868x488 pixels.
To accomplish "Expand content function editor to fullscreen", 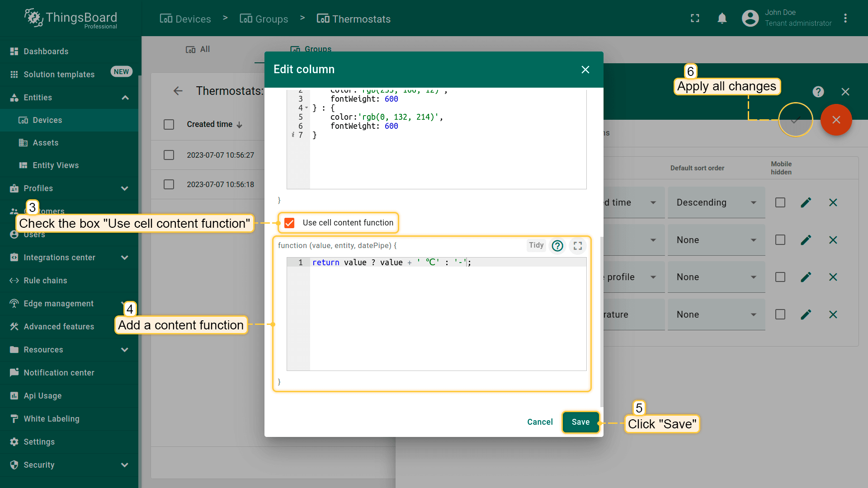I will tap(577, 245).
